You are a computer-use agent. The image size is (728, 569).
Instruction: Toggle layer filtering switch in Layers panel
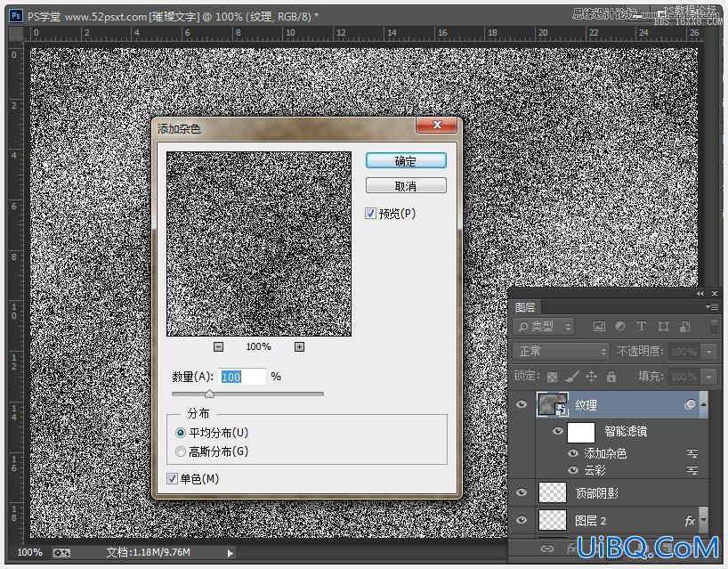[714, 326]
